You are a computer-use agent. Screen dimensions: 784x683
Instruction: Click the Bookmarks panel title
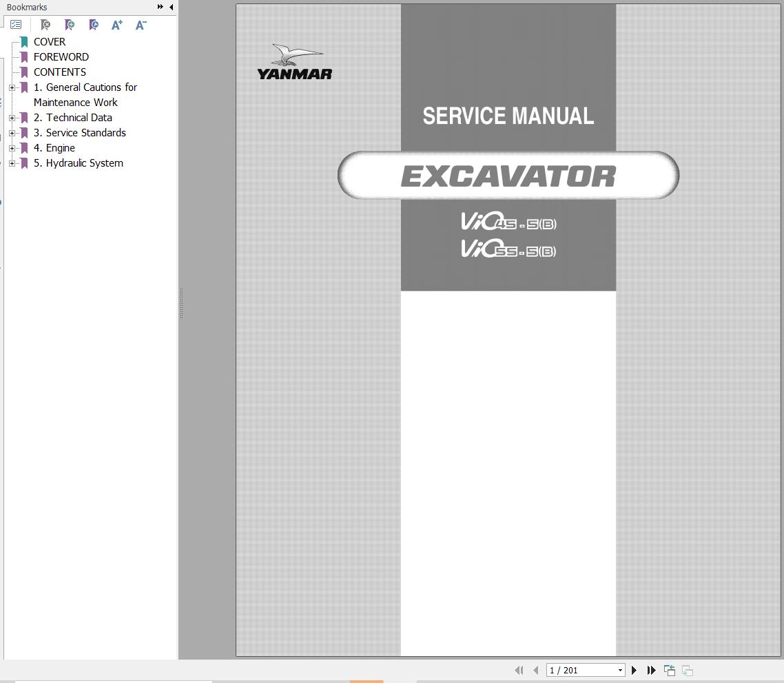click(27, 7)
